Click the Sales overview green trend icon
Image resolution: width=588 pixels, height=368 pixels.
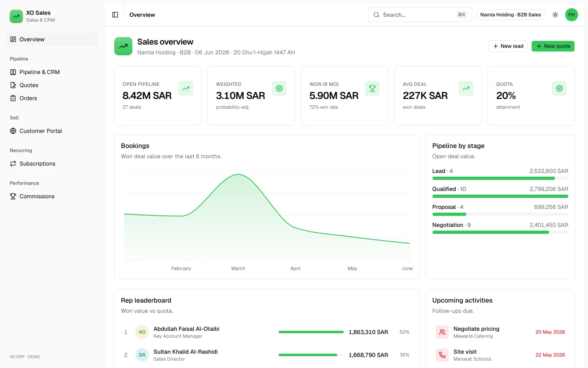(x=123, y=46)
